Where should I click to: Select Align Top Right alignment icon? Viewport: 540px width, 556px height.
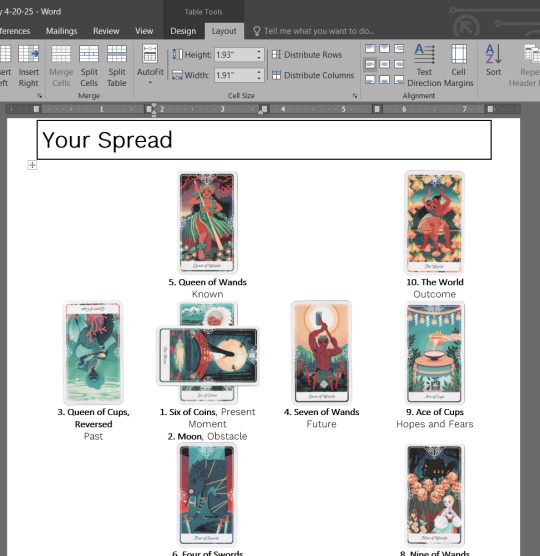(399, 49)
